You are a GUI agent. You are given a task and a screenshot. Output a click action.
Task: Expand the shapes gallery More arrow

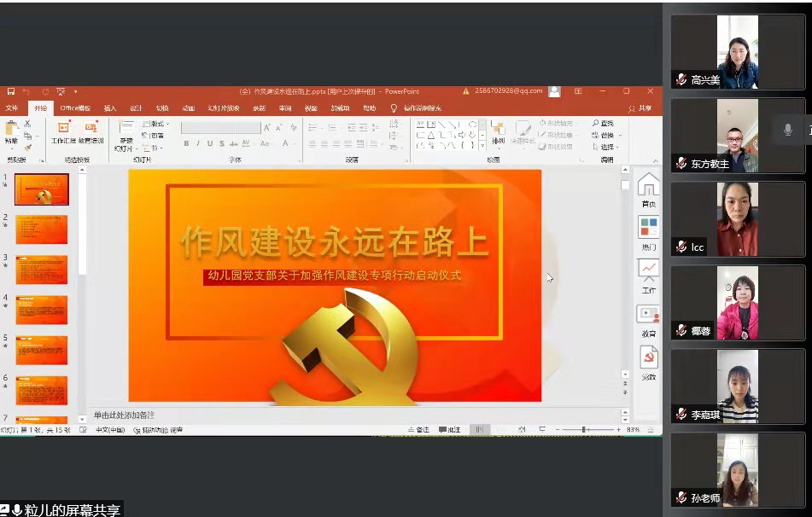coord(482,147)
